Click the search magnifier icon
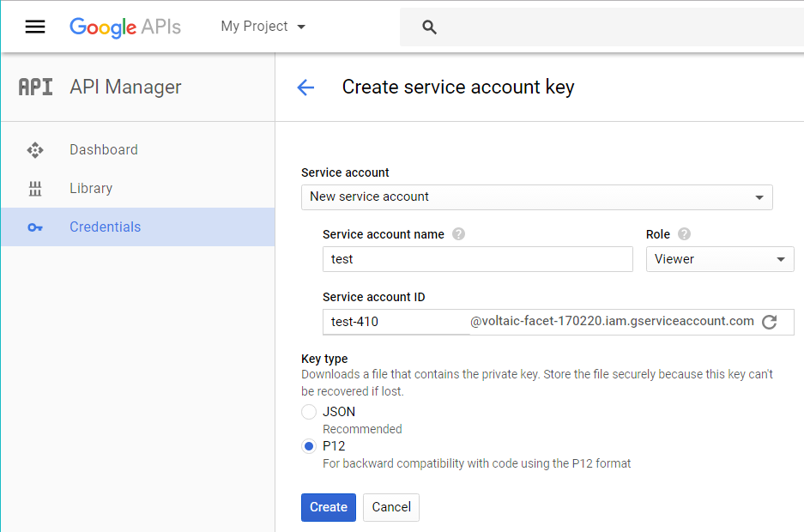The image size is (804, 532). tap(430, 27)
